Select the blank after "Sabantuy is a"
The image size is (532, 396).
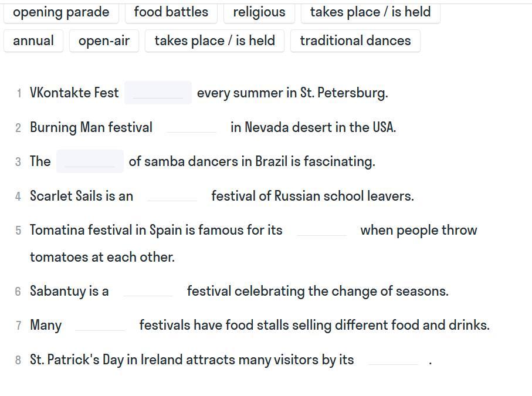click(148, 291)
